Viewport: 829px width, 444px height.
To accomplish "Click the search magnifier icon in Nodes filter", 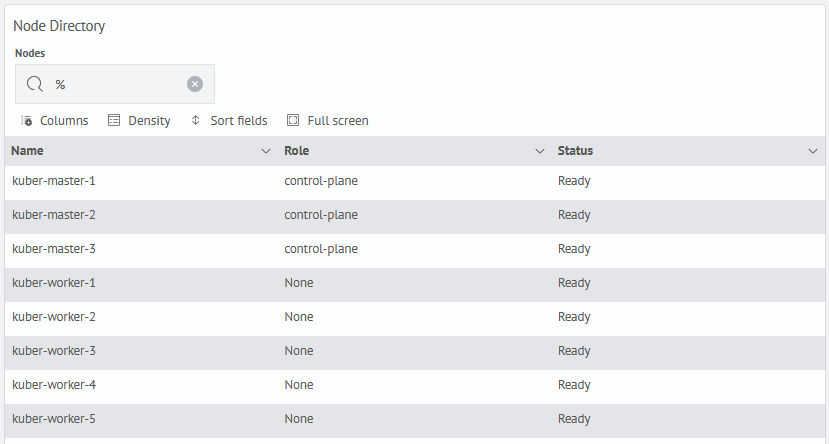I will [34, 84].
